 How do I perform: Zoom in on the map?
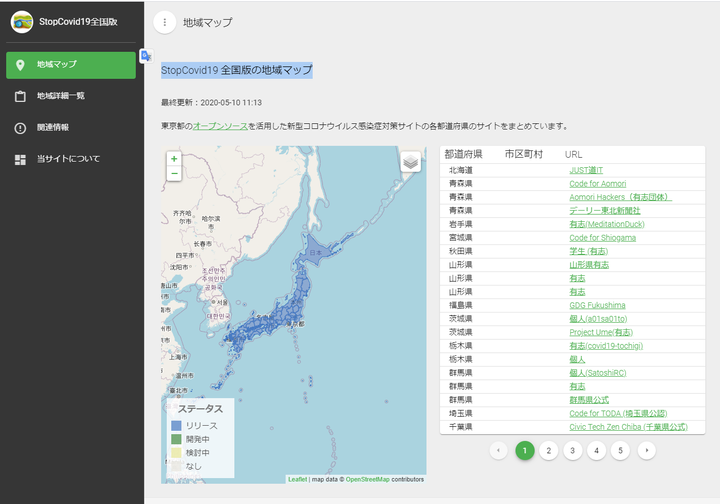pos(174,158)
